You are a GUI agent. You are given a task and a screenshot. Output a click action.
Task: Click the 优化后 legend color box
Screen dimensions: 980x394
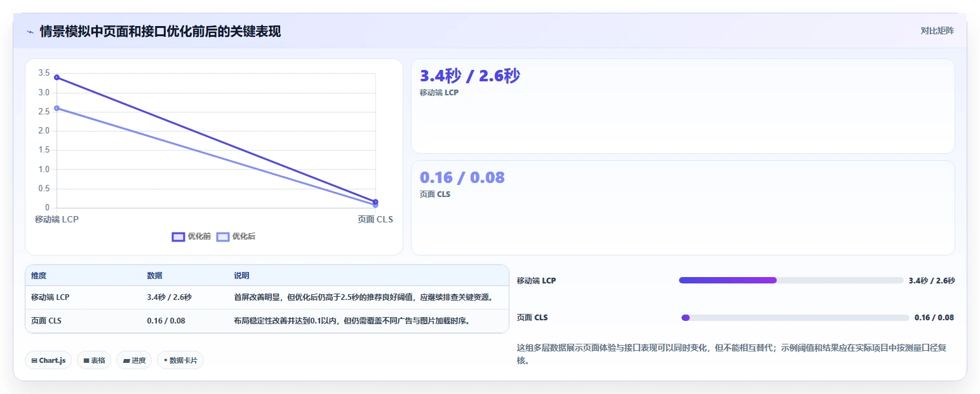223,236
